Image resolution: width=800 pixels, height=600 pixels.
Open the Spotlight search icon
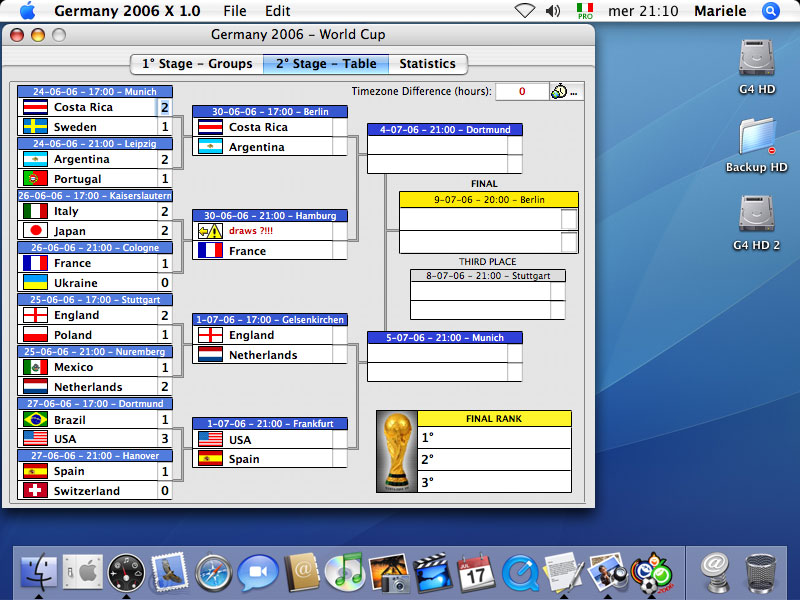(x=770, y=11)
